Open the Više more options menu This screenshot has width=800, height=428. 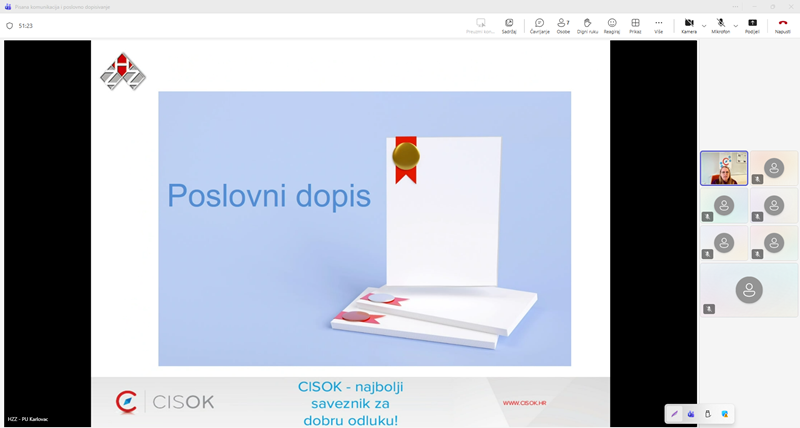pyautogui.click(x=658, y=25)
